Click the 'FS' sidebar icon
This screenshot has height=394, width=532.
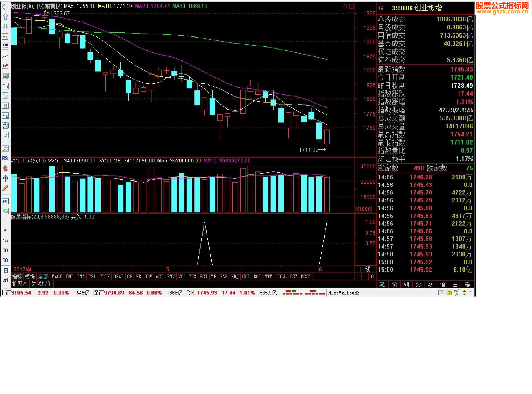(5, 201)
